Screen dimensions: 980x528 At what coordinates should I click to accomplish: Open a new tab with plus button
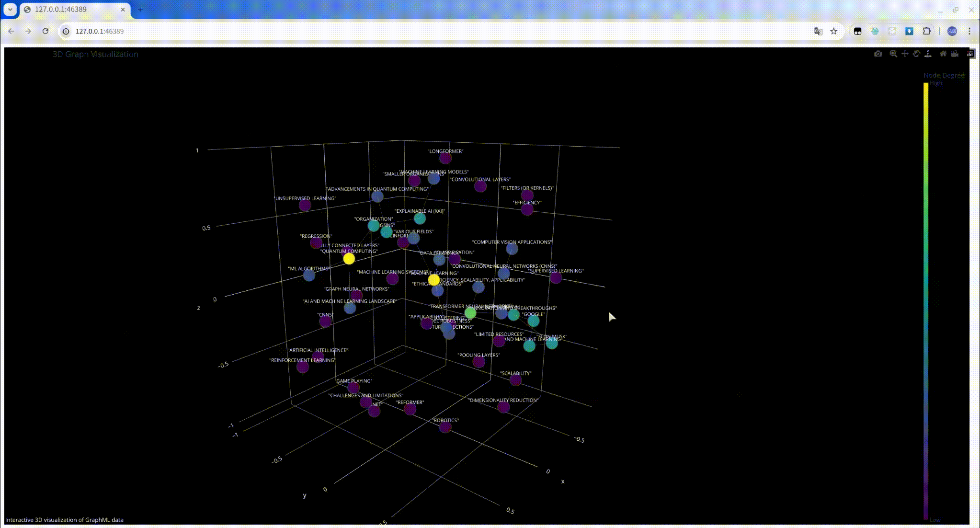coord(140,9)
